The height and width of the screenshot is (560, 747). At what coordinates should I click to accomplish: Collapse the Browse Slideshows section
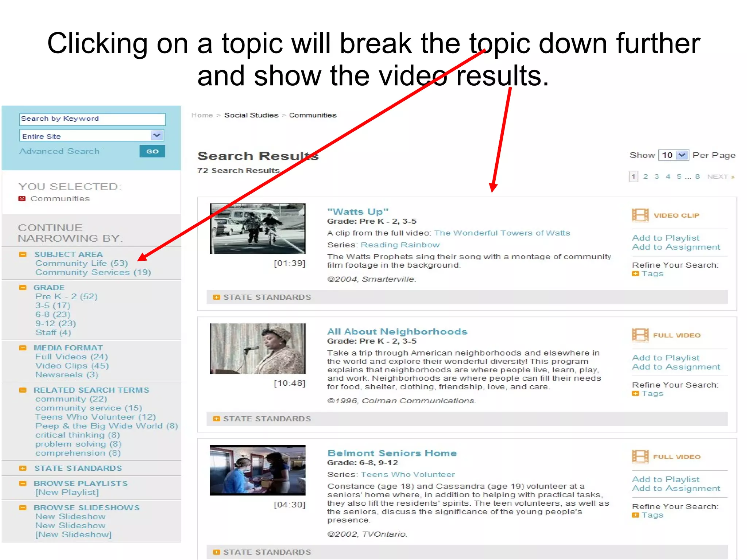pyautogui.click(x=23, y=507)
